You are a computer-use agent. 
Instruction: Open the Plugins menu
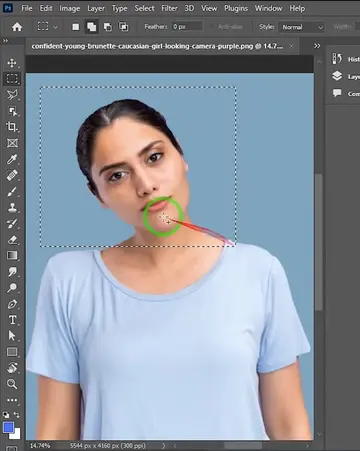[x=236, y=8]
